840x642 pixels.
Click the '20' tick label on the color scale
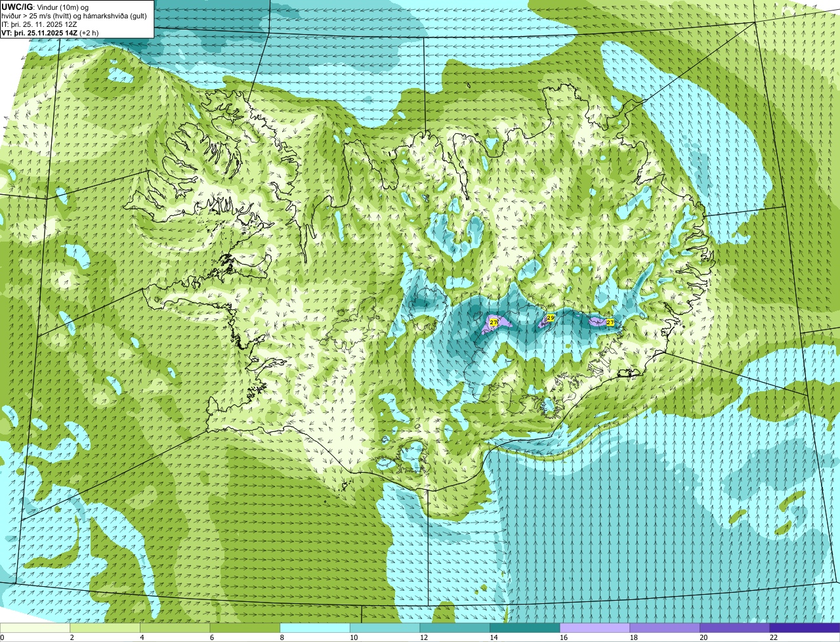pyautogui.click(x=704, y=637)
